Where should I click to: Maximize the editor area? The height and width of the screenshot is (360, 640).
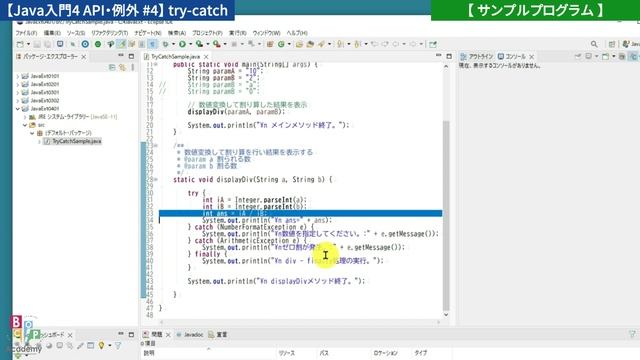[449, 56]
